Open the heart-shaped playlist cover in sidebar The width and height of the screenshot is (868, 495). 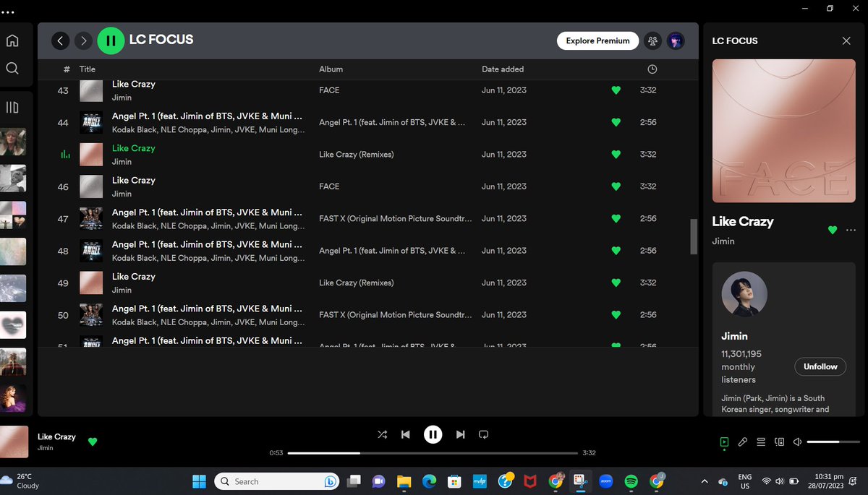pyautogui.click(x=14, y=324)
